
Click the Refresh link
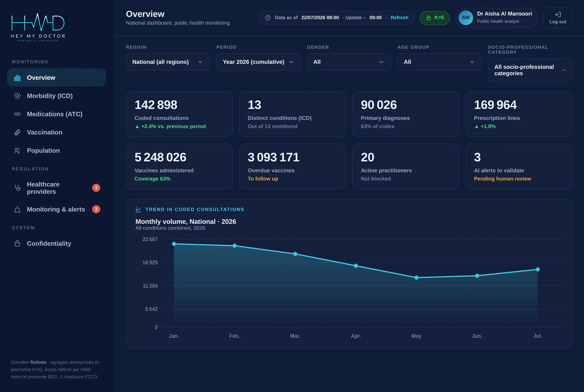point(399,18)
